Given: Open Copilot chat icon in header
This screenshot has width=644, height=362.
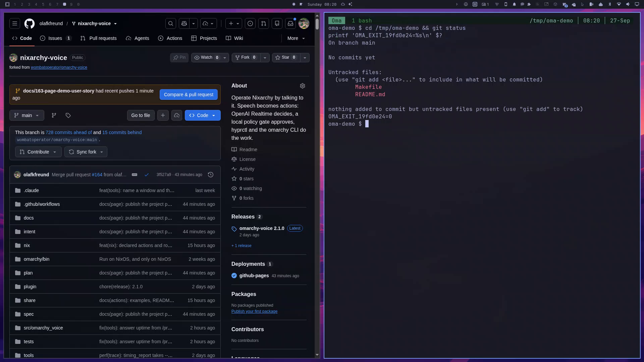Looking at the screenshot, I should coord(184,23).
